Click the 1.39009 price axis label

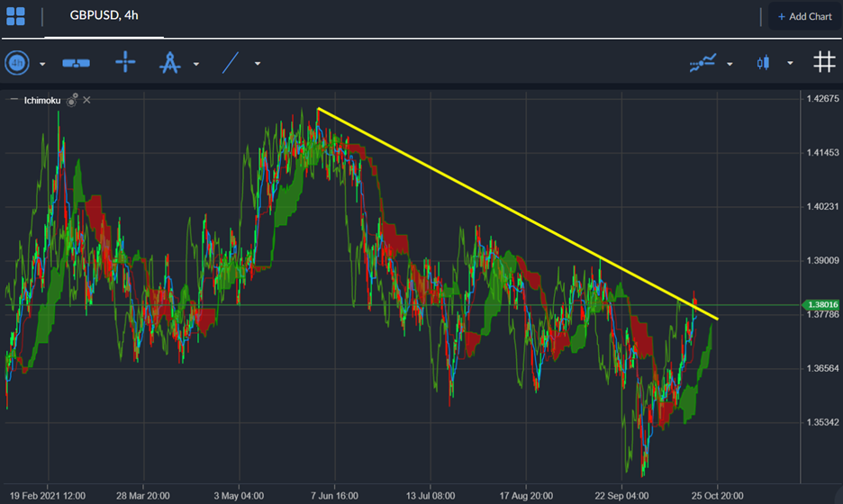pos(822,261)
